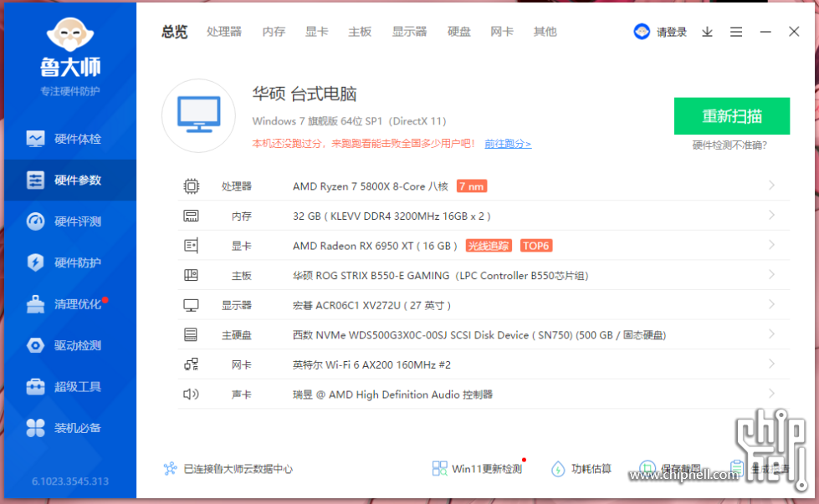Screen dimensions: 819x504
Task: Expand the 处理器 row chevron
Action: 771,186
